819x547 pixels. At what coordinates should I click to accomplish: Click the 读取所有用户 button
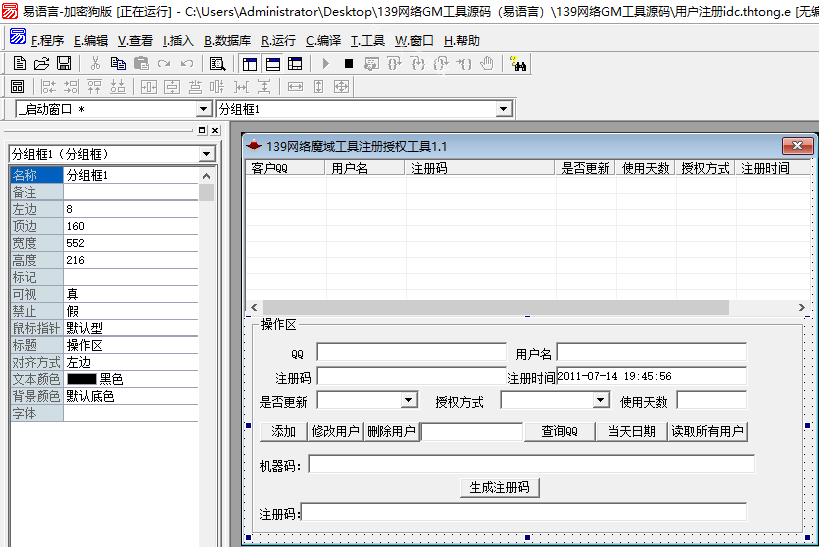coord(707,432)
